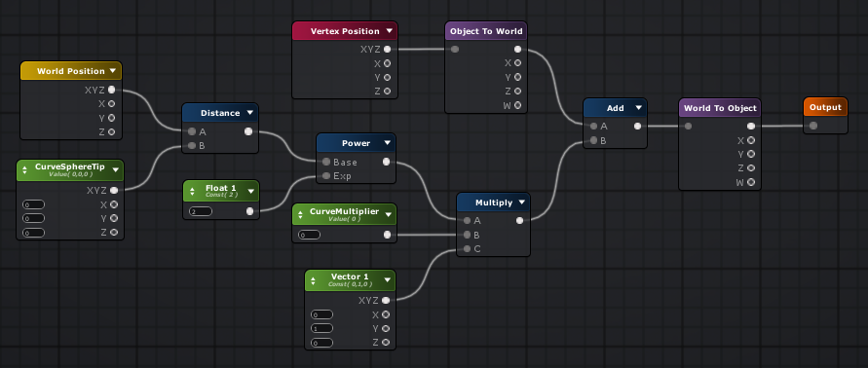Click the Float 1 type switch arrows
The width and height of the screenshot is (868, 368).
[193, 192]
